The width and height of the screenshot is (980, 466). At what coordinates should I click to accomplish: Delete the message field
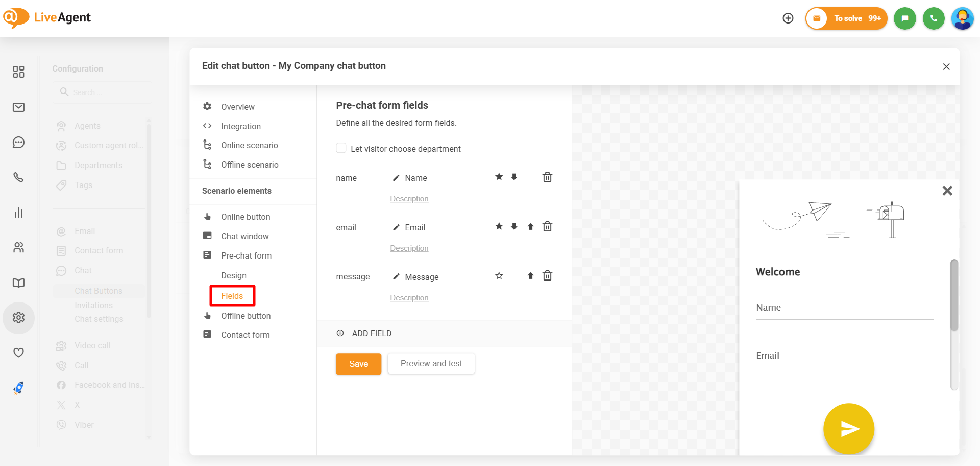(547, 276)
